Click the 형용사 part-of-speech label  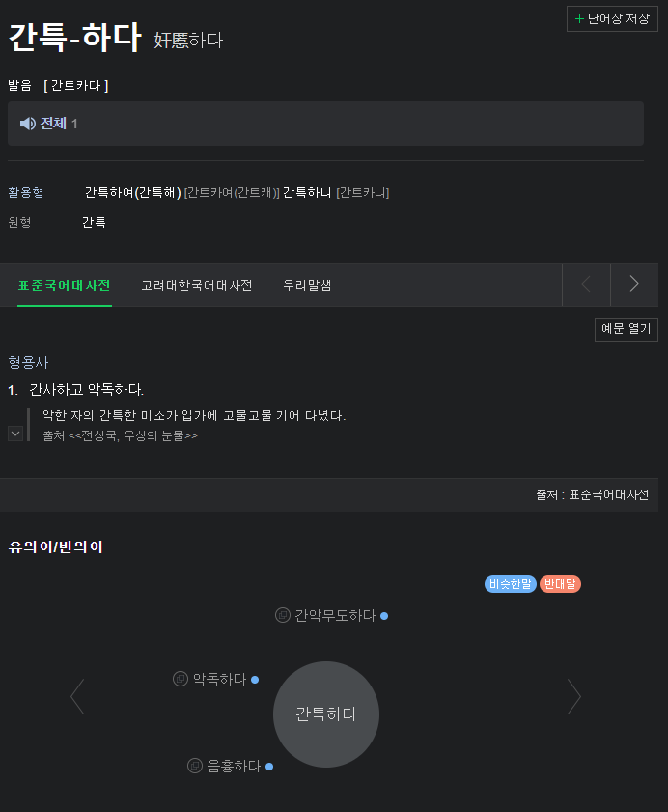(x=29, y=362)
